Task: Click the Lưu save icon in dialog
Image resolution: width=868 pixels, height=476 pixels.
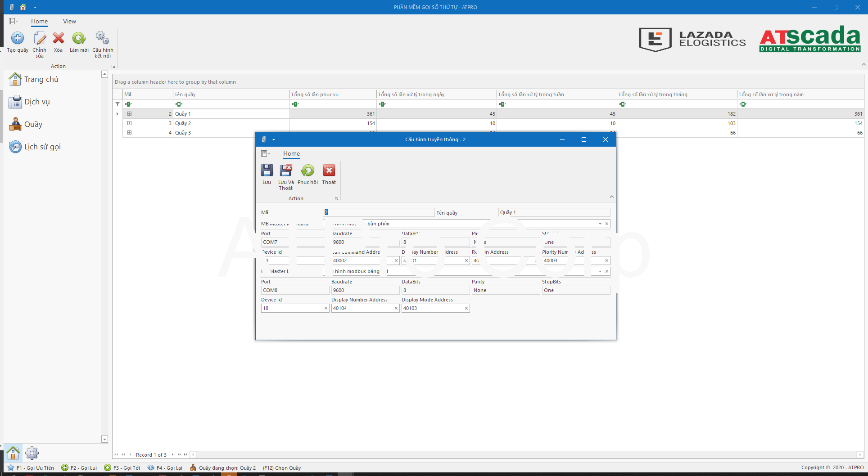Action: (x=267, y=171)
